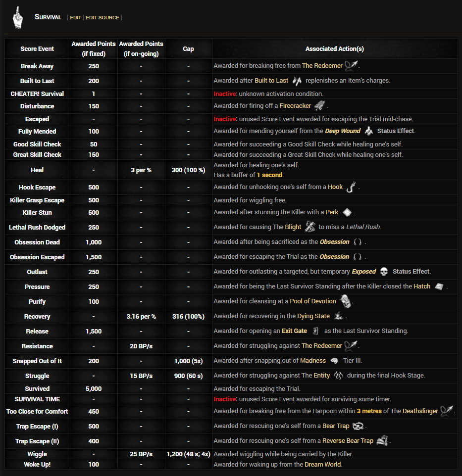The image size is (462, 476).
Task: Visit the Bear Trap link in Trap Escape (I)
Action: (x=336, y=426)
